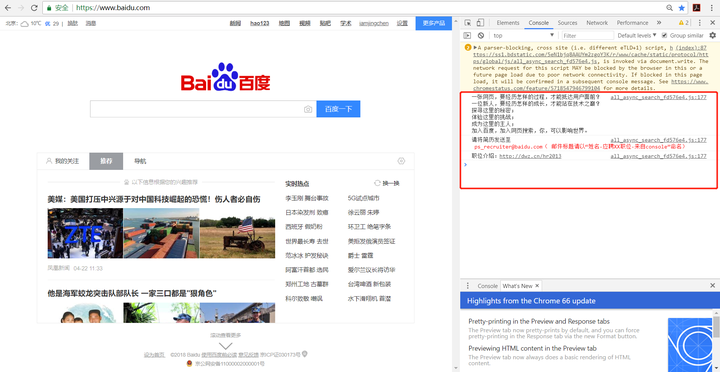
Task: Open the 贴吧 link
Action: (x=325, y=23)
